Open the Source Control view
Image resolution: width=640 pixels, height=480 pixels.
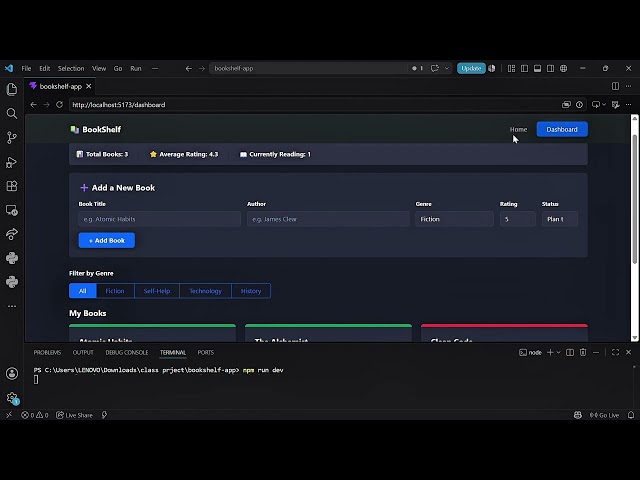click(x=12, y=138)
